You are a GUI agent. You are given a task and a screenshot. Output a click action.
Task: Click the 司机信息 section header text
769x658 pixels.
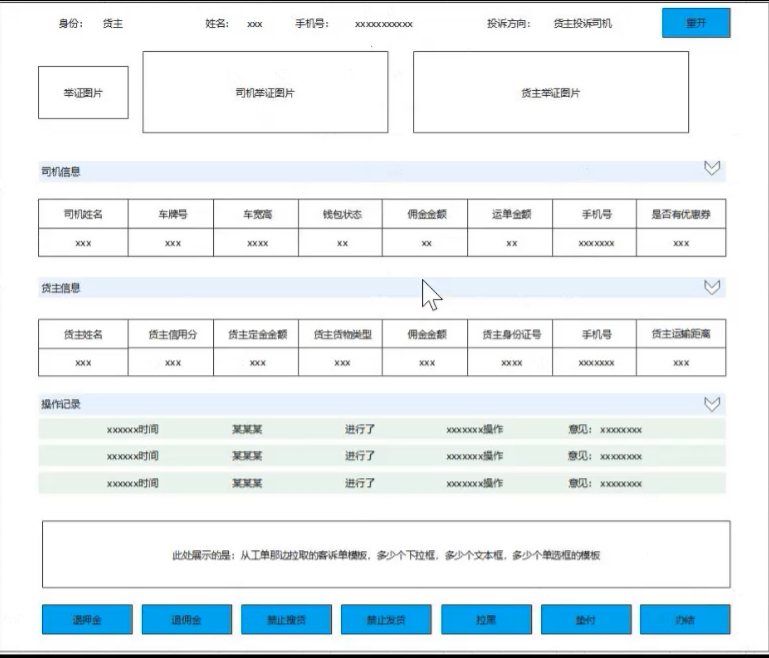coord(61,172)
